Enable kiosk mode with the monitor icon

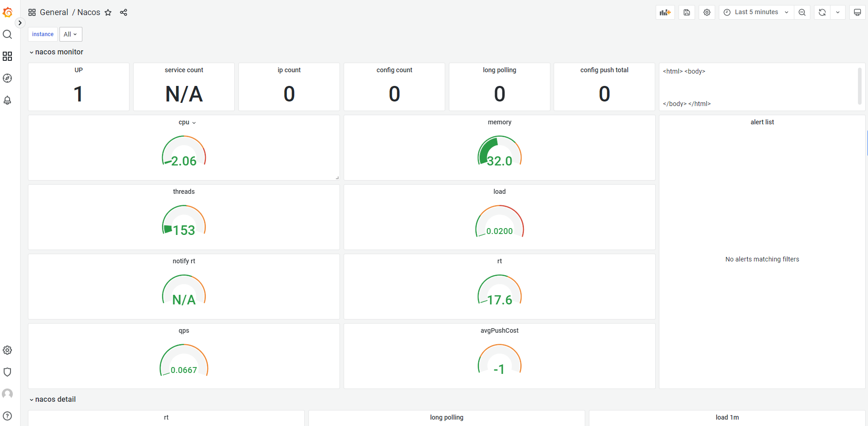857,12
